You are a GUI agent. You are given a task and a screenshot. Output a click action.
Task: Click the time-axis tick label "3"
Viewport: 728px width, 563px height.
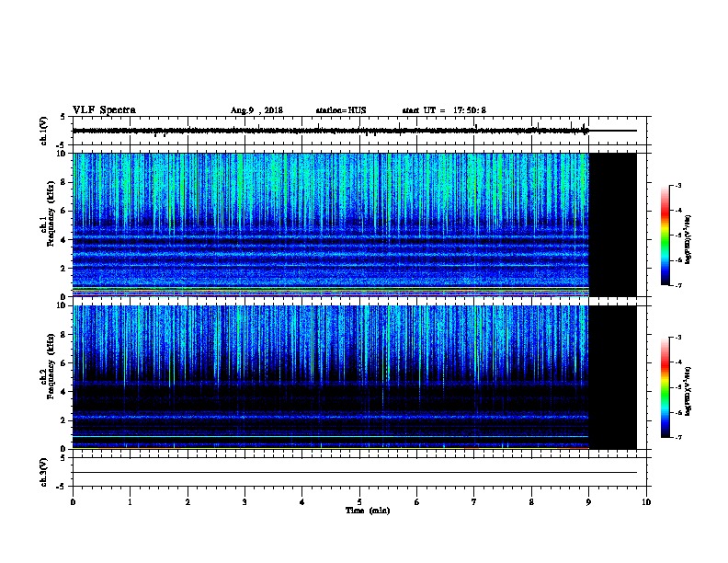[245, 502]
